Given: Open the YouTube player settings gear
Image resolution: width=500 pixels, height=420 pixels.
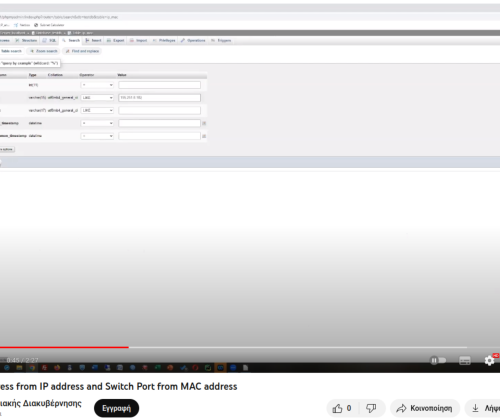Looking at the screenshot, I should pos(489,360).
